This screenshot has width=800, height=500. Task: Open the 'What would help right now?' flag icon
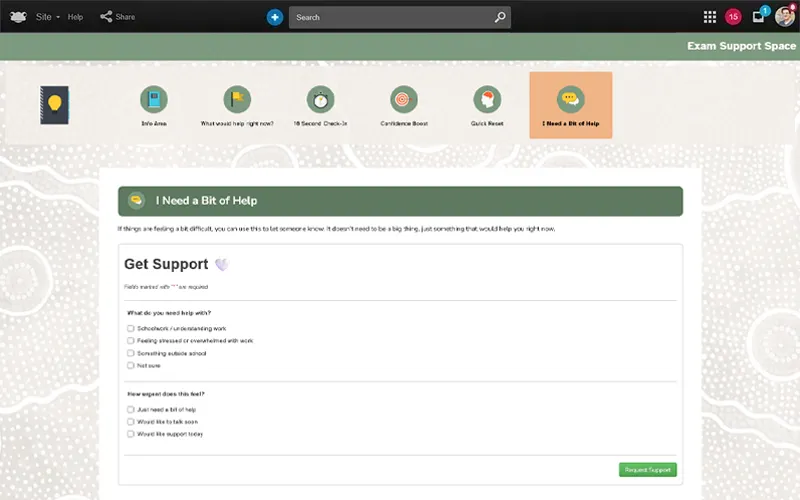pos(237,99)
